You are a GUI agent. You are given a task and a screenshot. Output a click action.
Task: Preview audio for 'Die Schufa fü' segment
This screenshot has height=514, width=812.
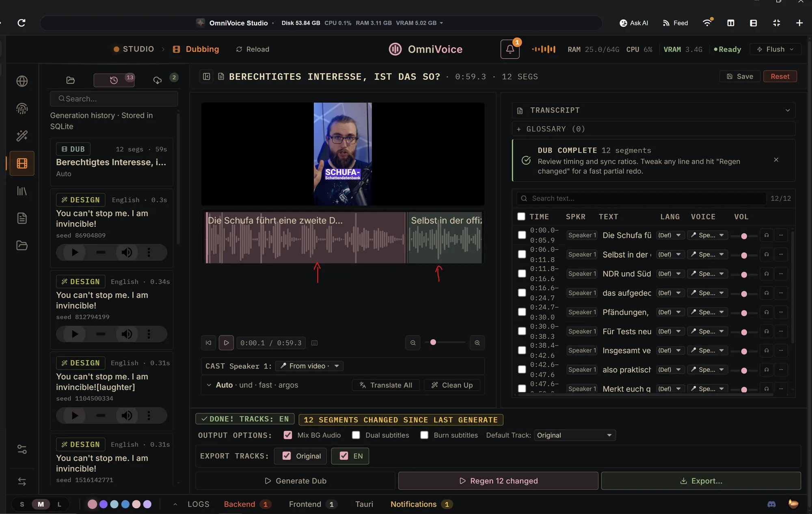tap(767, 235)
